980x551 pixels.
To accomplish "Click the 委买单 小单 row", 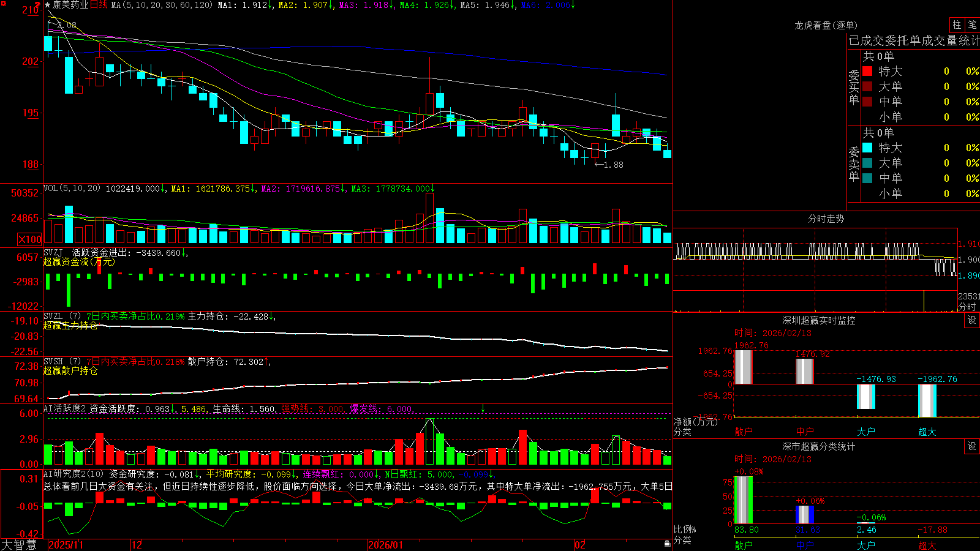I will pos(921,117).
